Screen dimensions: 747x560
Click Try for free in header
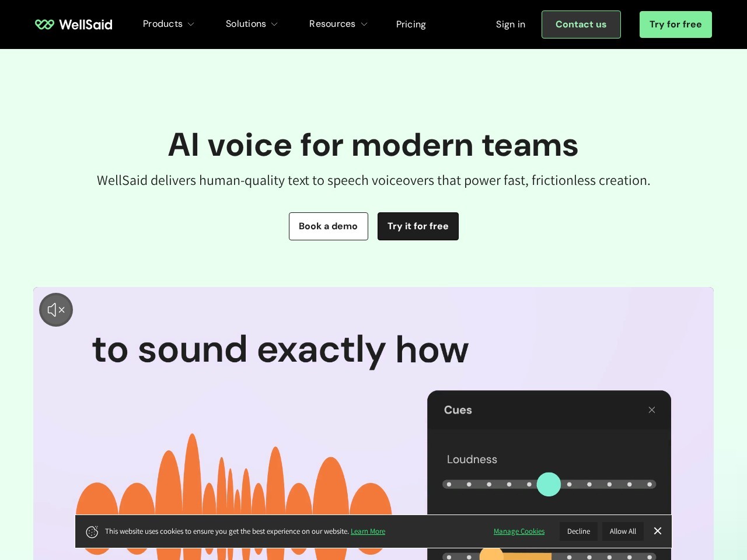click(675, 24)
